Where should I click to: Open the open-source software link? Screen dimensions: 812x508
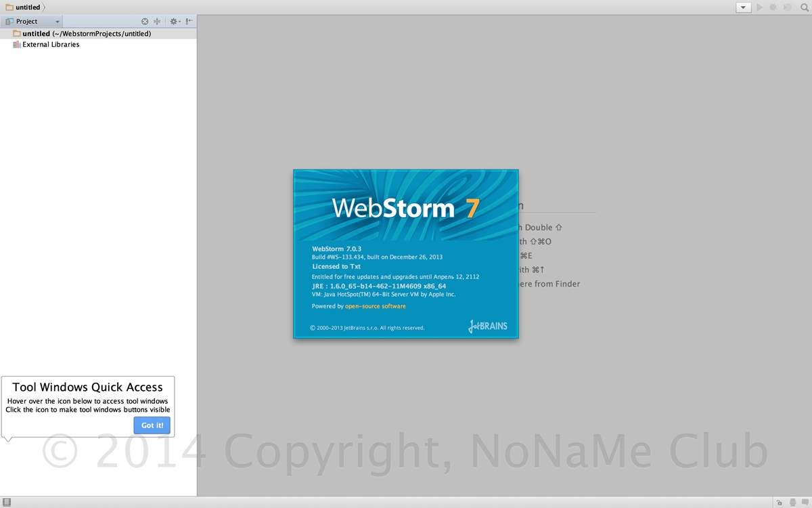376,306
